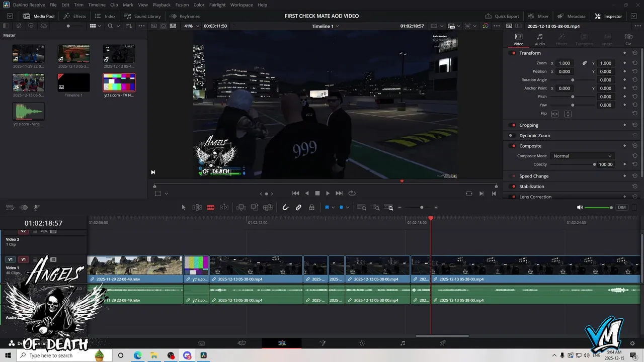This screenshot has width=644, height=362.
Task: Open the Fairlight page music note icon
Action: 403,343
